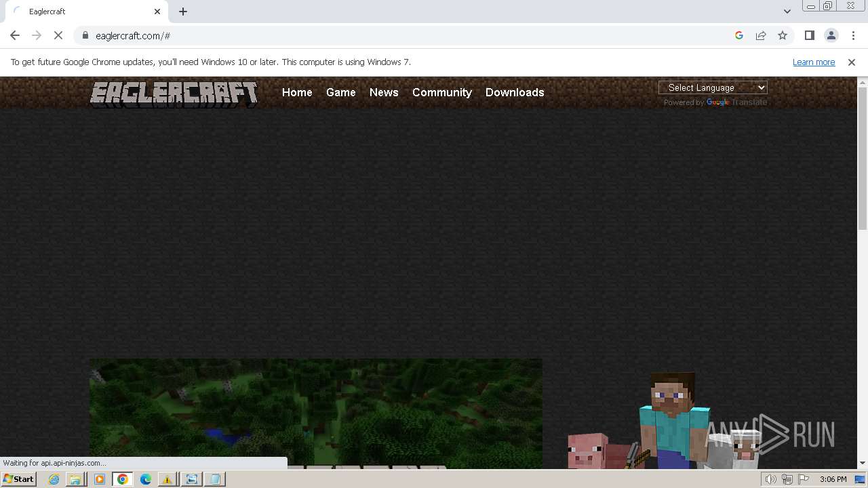Open Microsoft Edge taskbar icon
Viewport: 868px width, 488px height.
(146, 479)
